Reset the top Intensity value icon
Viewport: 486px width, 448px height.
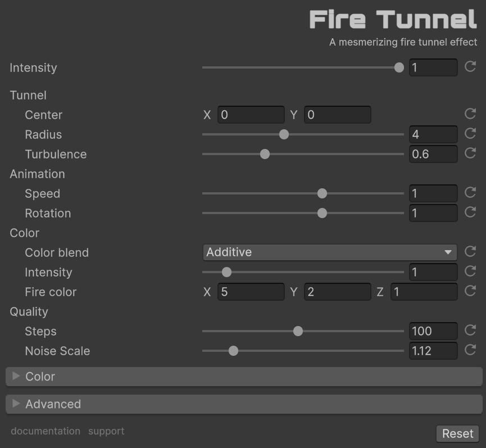point(470,67)
